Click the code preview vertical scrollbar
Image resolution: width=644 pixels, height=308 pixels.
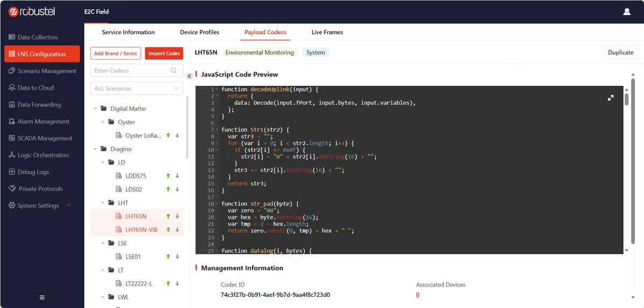pos(626,99)
